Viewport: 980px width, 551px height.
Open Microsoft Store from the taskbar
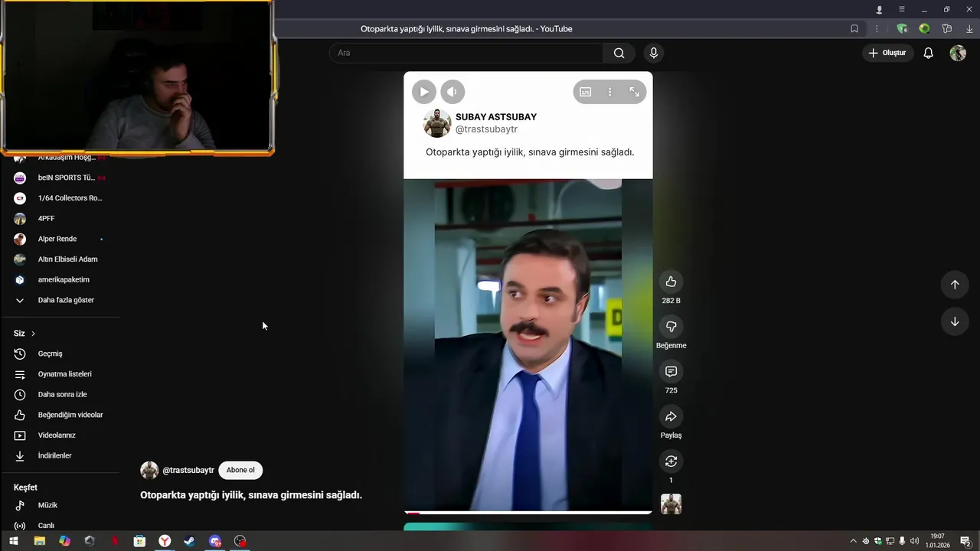tap(139, 541)
